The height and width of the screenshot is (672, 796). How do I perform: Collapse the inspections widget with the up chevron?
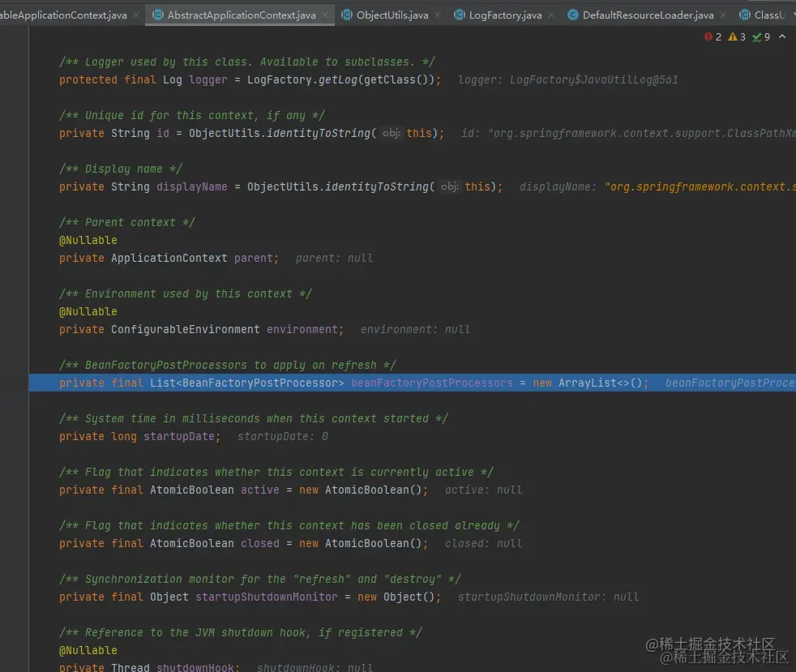click(782, 36)
